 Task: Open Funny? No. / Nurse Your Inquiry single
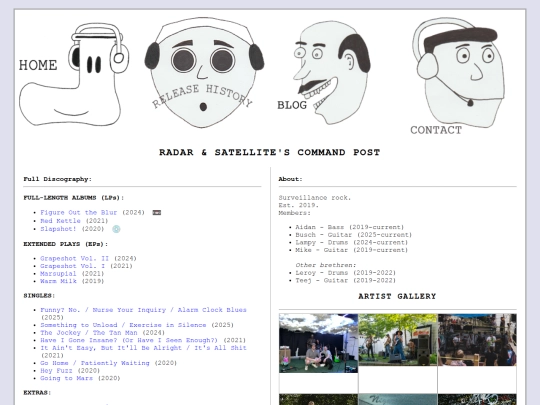click(x=143, y=310)
